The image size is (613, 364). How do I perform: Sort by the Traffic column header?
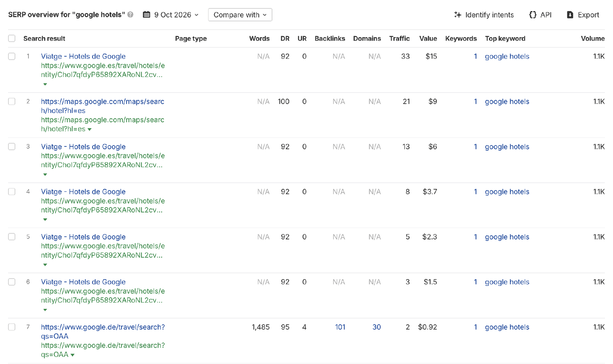[399, 38]
